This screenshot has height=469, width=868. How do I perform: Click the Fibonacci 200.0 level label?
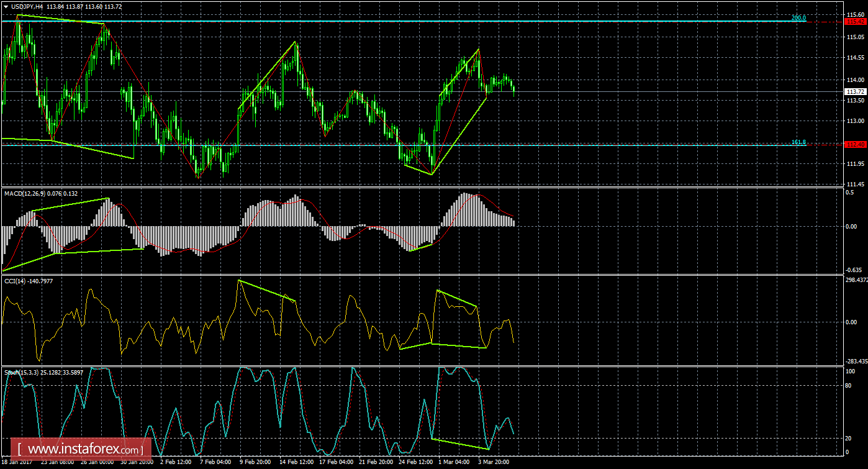tap(798, 18)
